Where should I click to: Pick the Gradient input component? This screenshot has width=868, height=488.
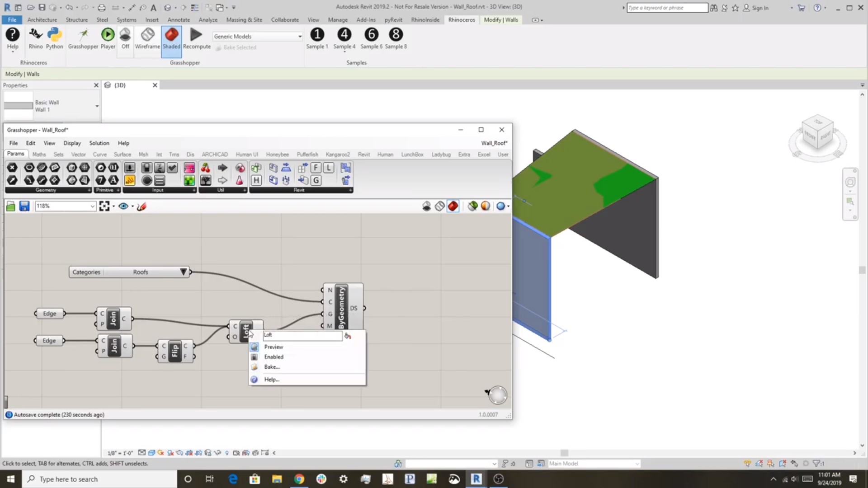[189, 168]
